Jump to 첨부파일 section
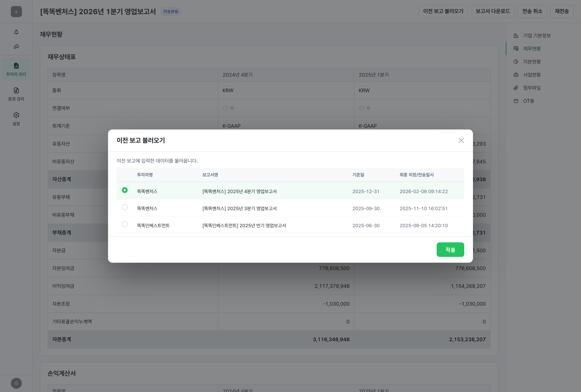581x392 pixels. tap(532, 88)
